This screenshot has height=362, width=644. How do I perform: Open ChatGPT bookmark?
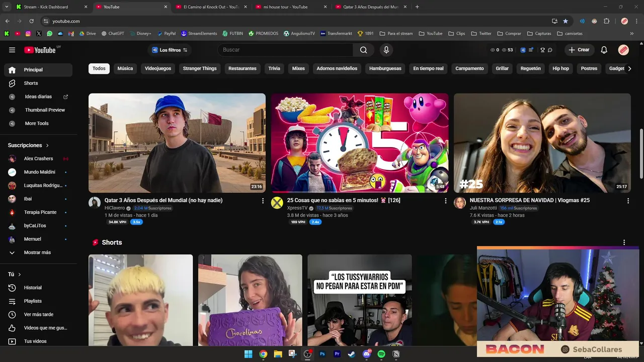(112, 34)
